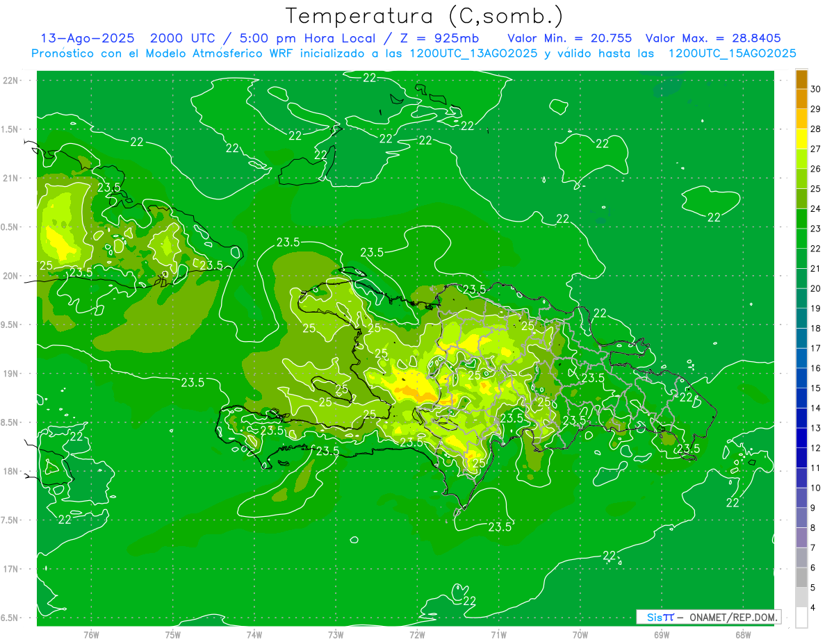Click the "72W" longitude axis label

coord(417,635)
